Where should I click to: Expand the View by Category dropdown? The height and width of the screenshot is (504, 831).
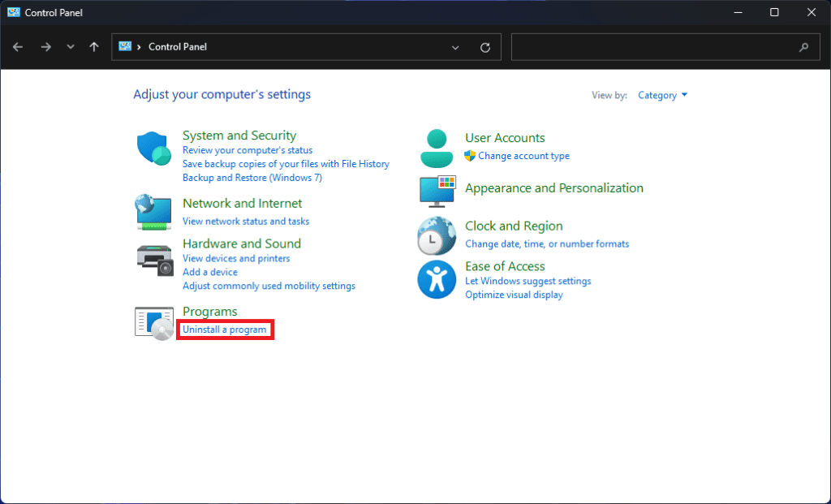tap(662, 95)
